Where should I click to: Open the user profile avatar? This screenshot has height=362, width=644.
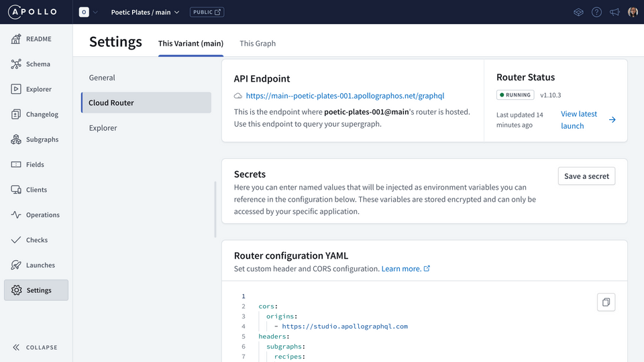633,12
